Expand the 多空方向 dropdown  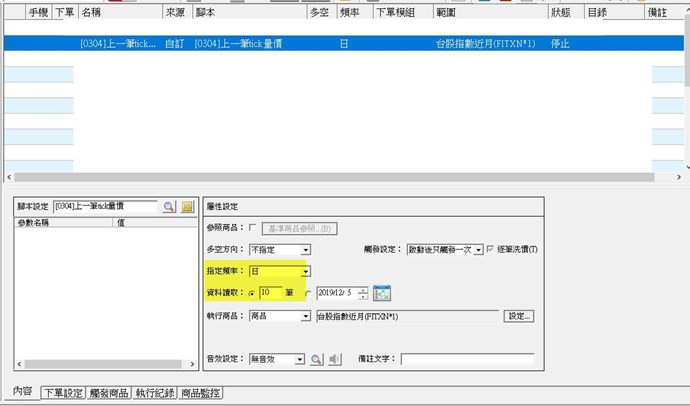pyautogui.click(x=305, y=249)
